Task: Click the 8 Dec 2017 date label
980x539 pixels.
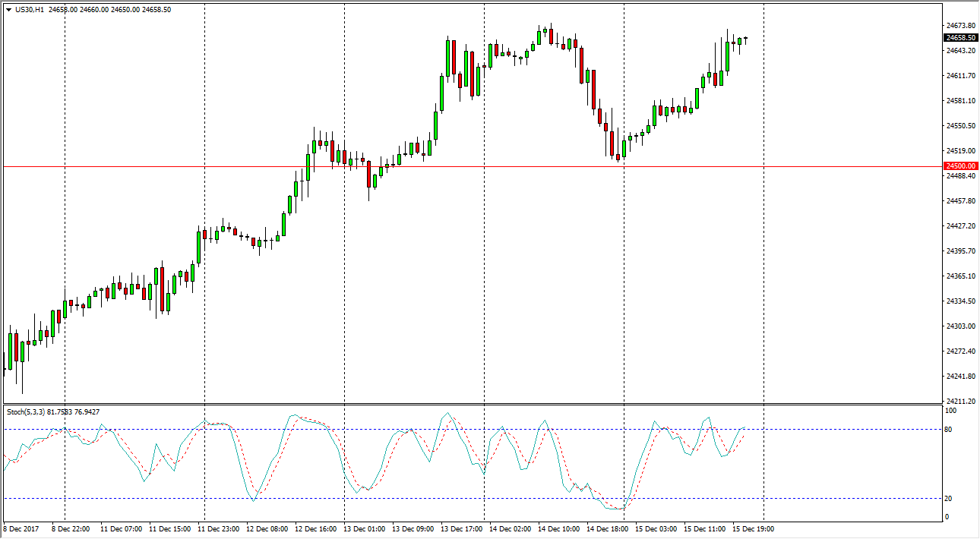Action: point(23,528)
